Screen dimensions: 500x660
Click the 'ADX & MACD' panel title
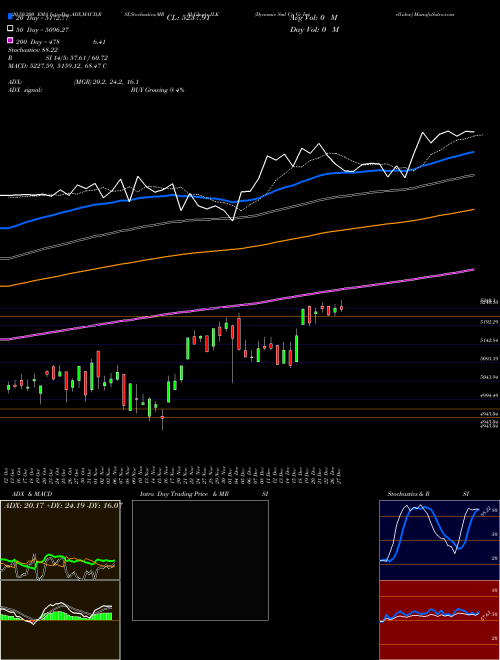click(32, 494)
